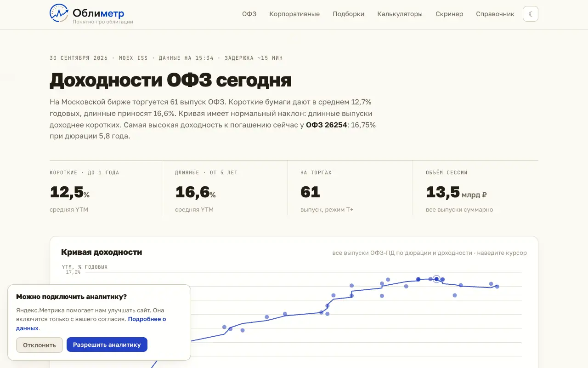
Task: Click the НА ТОРГАХ label
Action: [x=316, y=172]
